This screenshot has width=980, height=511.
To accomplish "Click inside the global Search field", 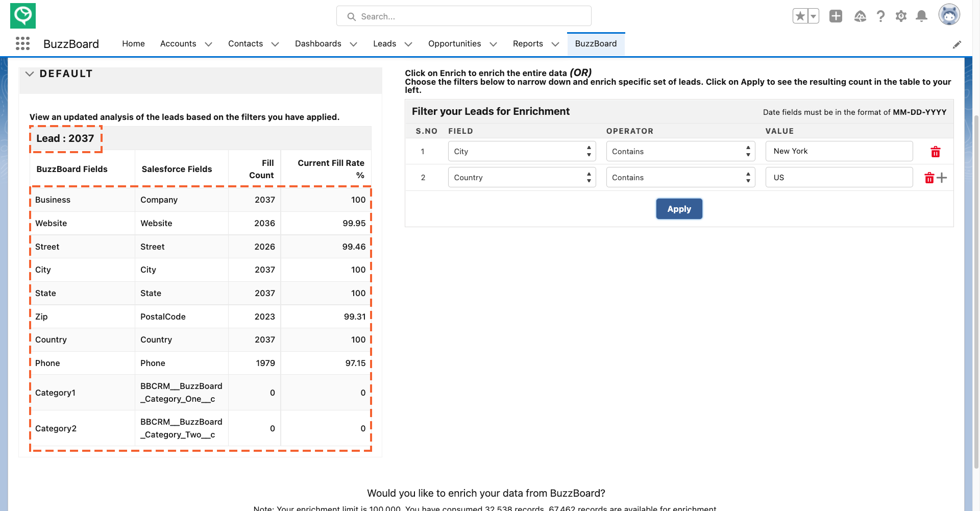I will pos(463,16).
